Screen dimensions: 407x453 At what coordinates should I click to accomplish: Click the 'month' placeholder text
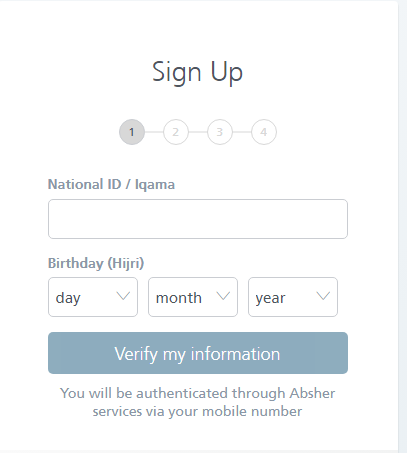(x=179, y=298)
